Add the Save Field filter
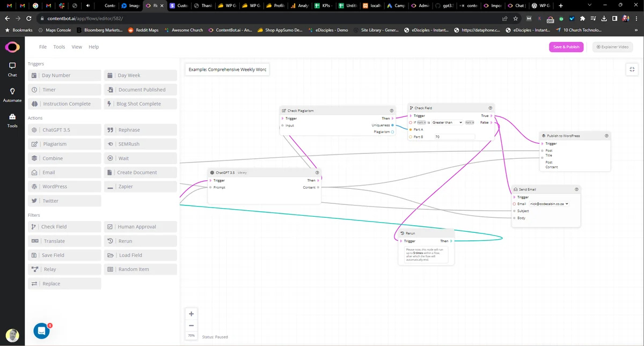Viewport: 644px width, 346px height. (x=64, y=255)
